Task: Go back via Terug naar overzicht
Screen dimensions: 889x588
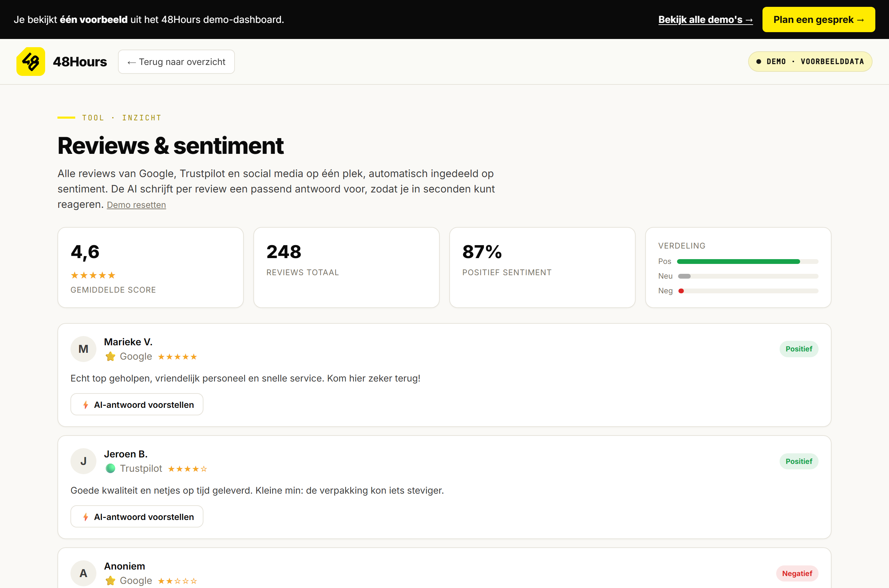Action: [x=176, y=62]
